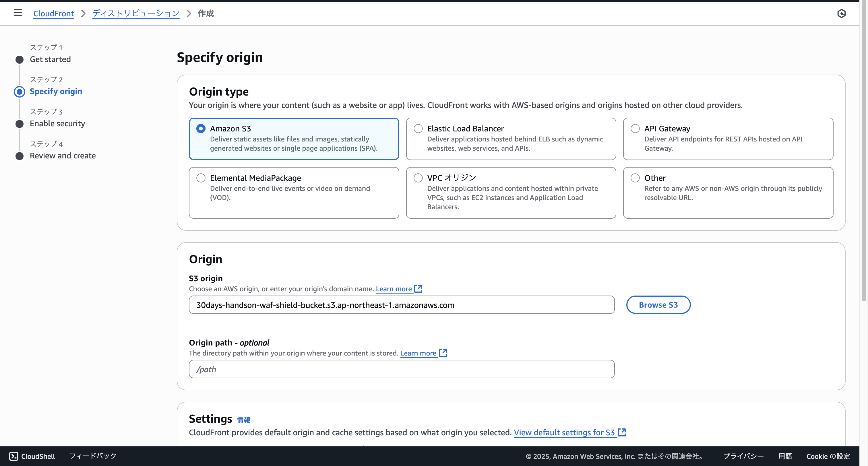This screenshot has width=868, height=466.
Task: Select Elemental MediaPackage radio option
Action: [201, 178]
